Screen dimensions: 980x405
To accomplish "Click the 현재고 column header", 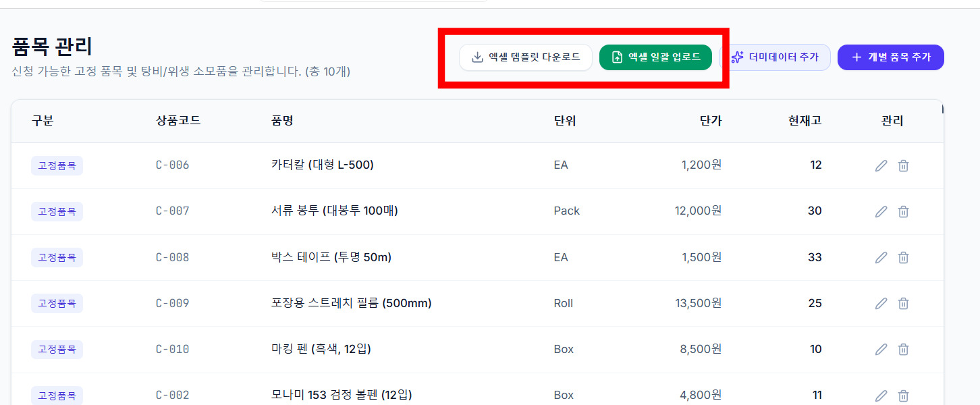I will click(x=805, y=121).
